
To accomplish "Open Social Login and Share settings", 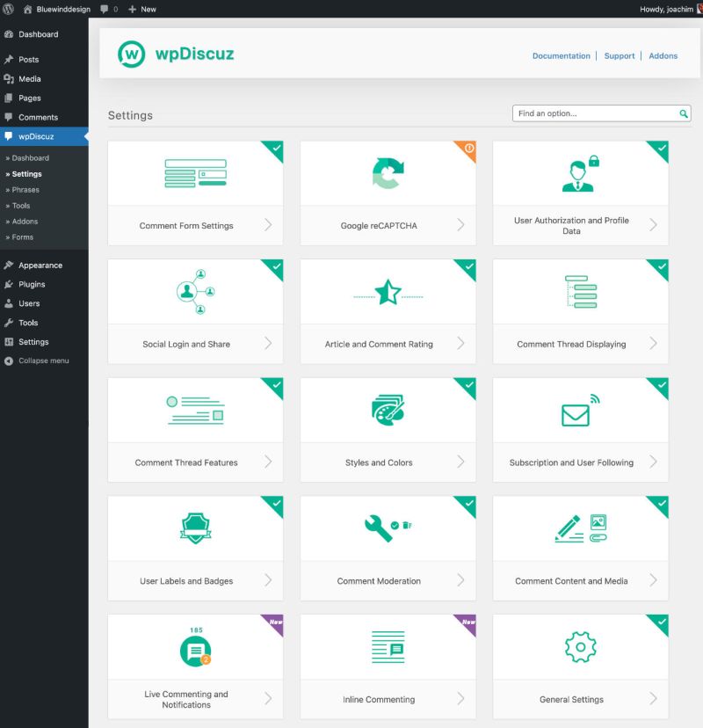I will click(194, 292).
